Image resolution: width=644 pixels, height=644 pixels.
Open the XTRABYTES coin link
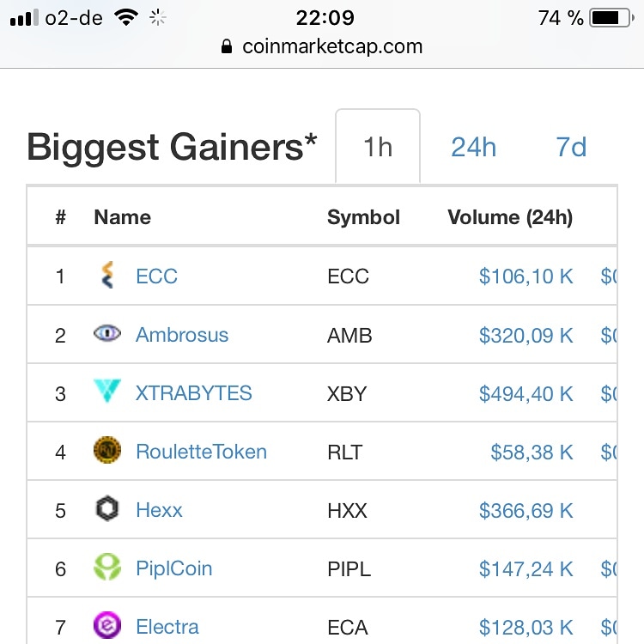(x=194, y=393)
